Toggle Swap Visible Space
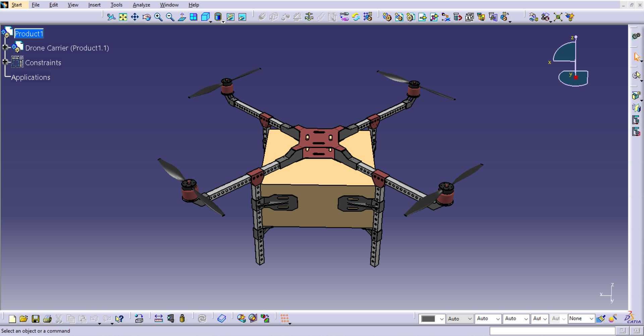 pyautogui.click(x=242, y=17)
